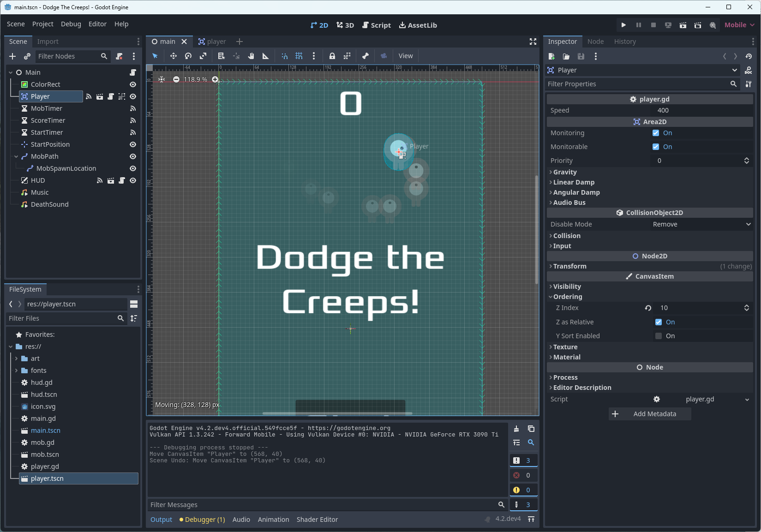The width and height of the screenshot is (761, 532).
Task: Open the Disable Mode dropdown
Action: pos(701,224)
